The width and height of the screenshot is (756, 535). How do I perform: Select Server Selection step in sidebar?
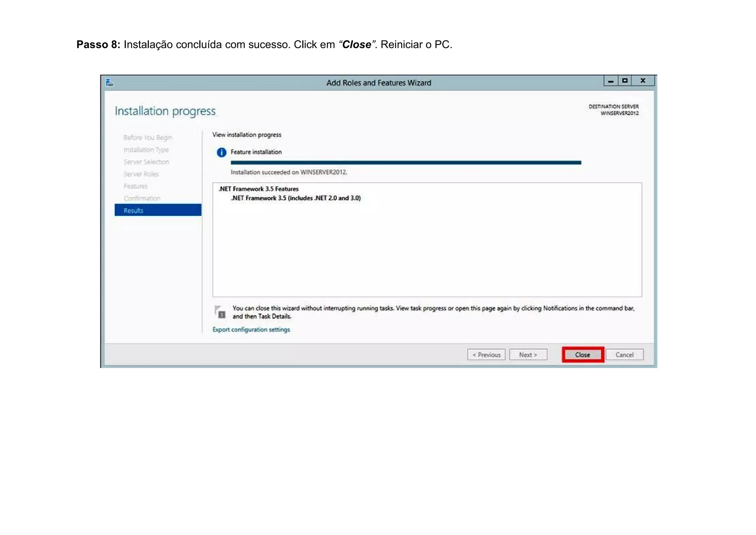[146, 162]
